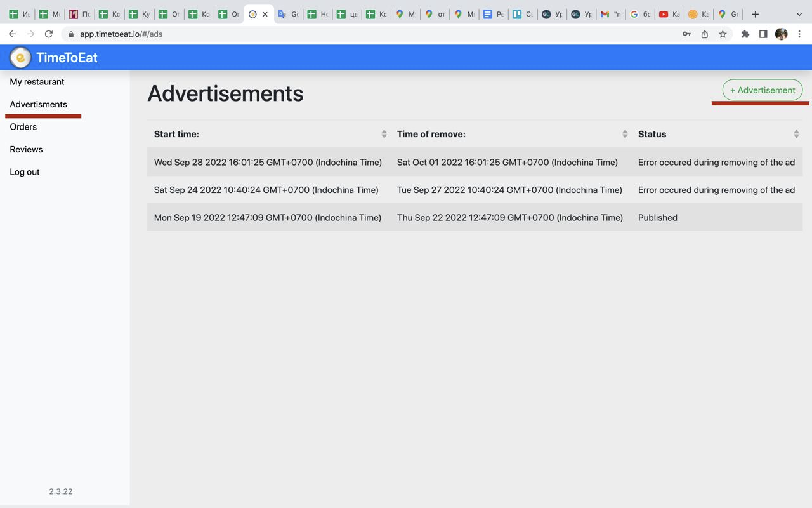Switch to the Google Translate tab

(x=288, y=14)
